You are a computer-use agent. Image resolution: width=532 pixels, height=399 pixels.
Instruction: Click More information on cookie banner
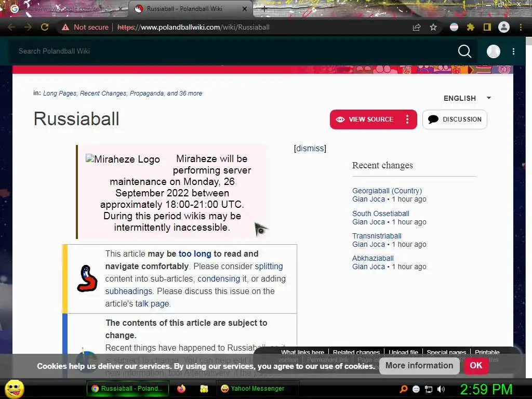pyautogui.click(x=419, y=365)
